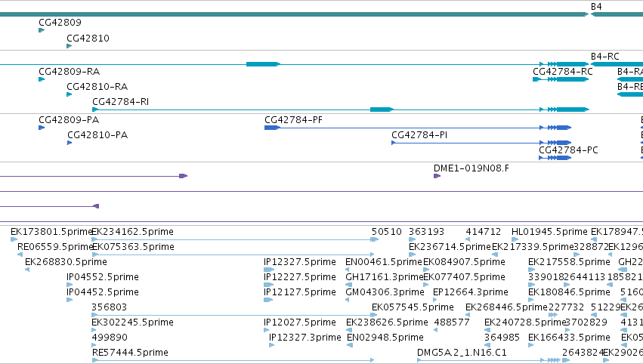Screen dimensions: 643x364
Task: Select the 51229 feature label
Action: coord(606,307)
